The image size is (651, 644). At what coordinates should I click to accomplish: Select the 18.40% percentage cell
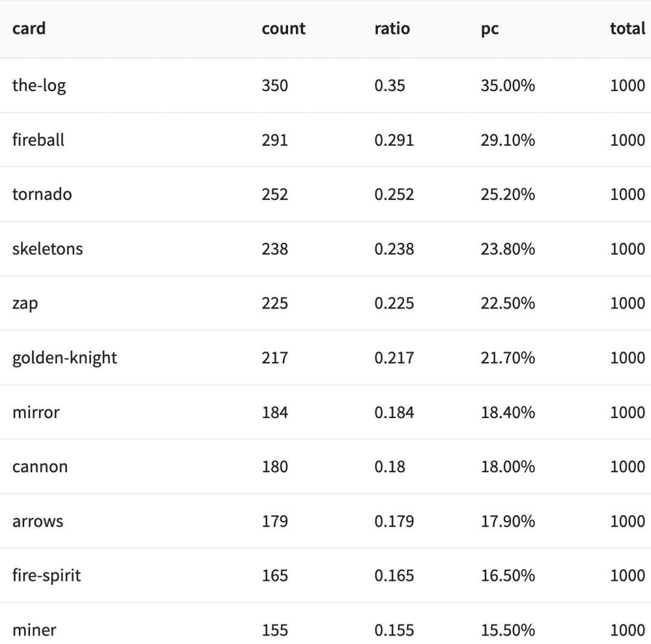(x=508, y=412)
